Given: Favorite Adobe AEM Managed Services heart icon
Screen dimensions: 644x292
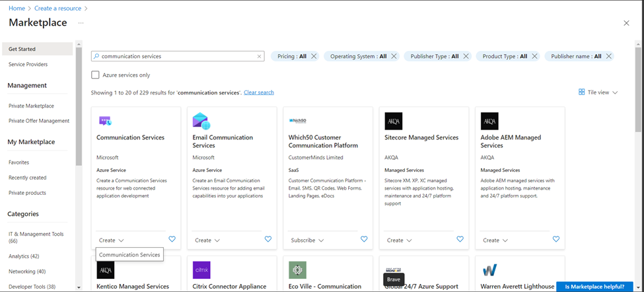Looking at the screenshot, I should 556,239.
